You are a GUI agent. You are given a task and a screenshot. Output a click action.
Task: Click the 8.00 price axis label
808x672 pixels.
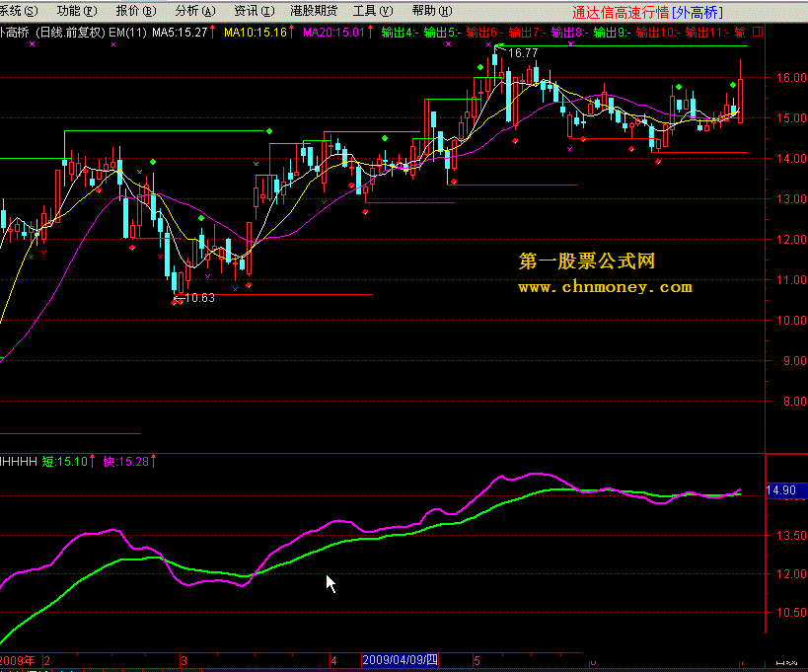tap(794, 401)
